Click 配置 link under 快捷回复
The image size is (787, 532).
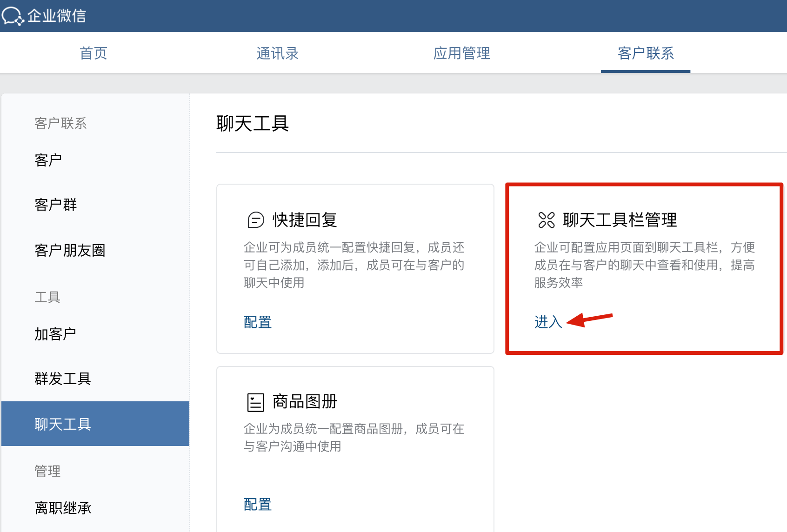[258, 322]
